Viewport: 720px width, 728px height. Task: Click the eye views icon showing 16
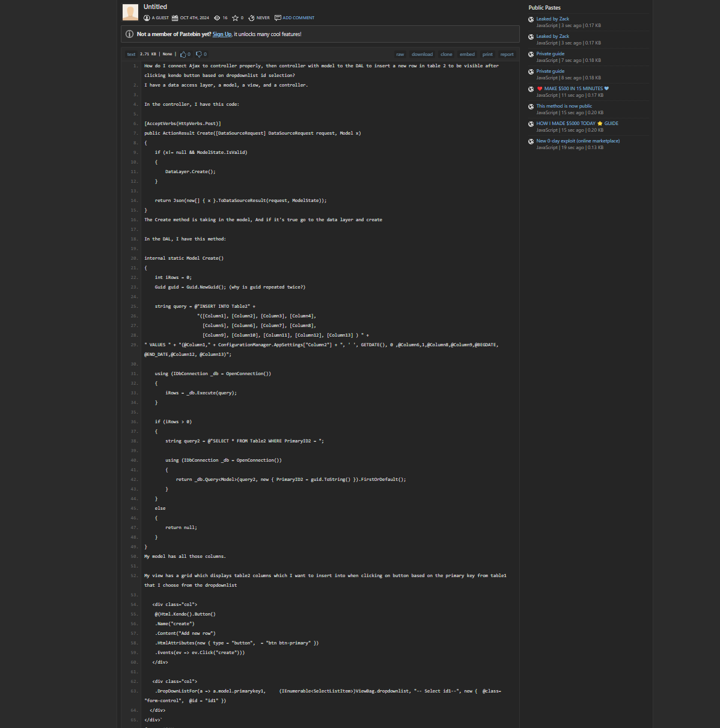tap(217, 18)
